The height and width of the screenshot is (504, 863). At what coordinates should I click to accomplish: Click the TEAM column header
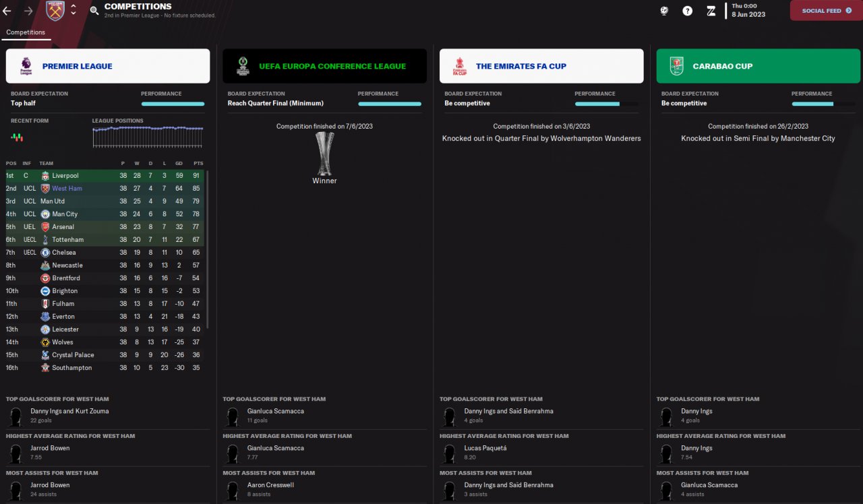pyautogui.click(x=46, y=163)
